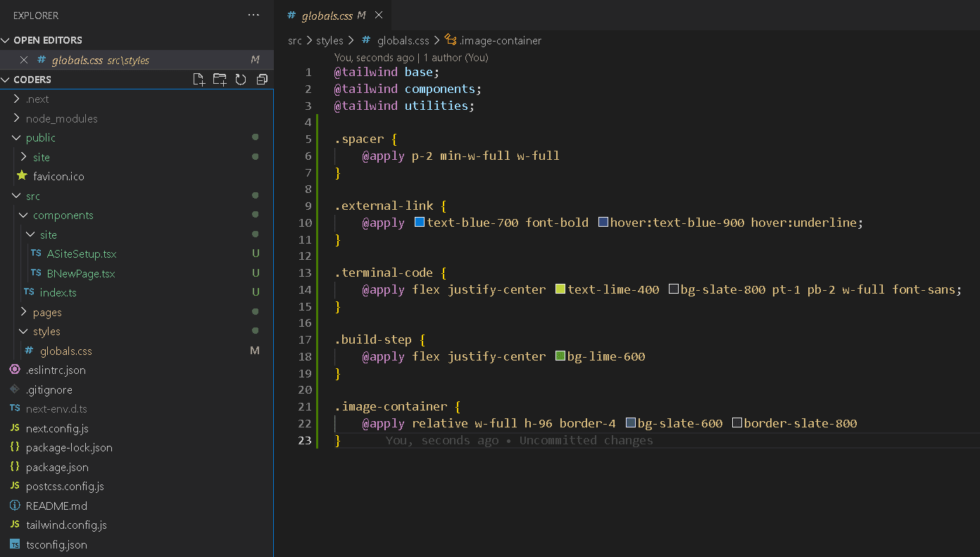Click the styles breadcrumb segment
The height and width of the screenshot is (557, 980).
click(329, 41)
